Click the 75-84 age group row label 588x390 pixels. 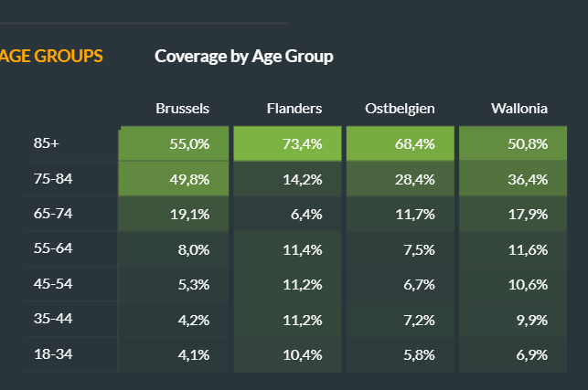pos(52,179)
